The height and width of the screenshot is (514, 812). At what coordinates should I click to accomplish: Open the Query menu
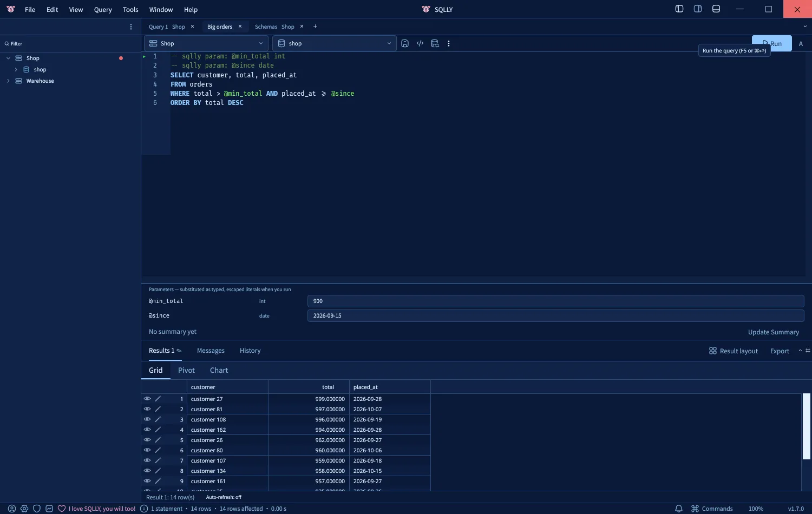point(103,9)
